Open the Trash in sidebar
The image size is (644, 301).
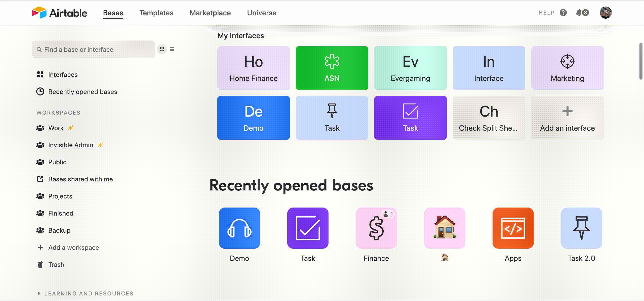coord(56,265)
